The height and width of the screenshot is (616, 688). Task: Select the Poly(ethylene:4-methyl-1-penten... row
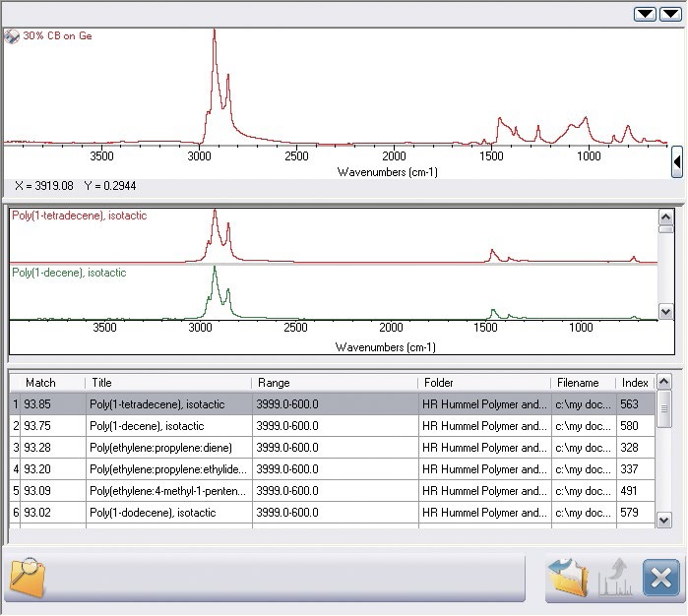(x=332, y=490)
